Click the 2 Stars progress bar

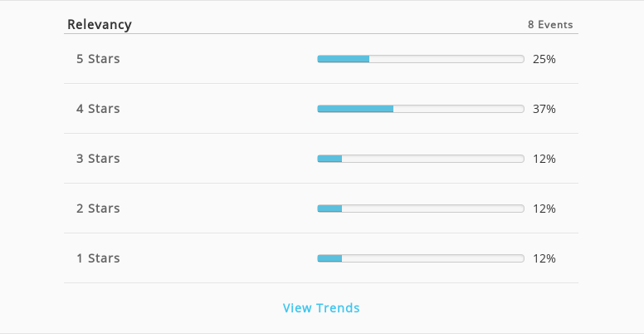pyautogui.click(x=421, y=209)
